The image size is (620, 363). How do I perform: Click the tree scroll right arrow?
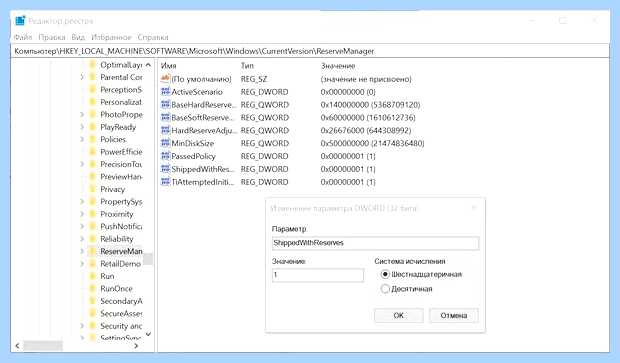pyautogui.click(x=136, y=346)
